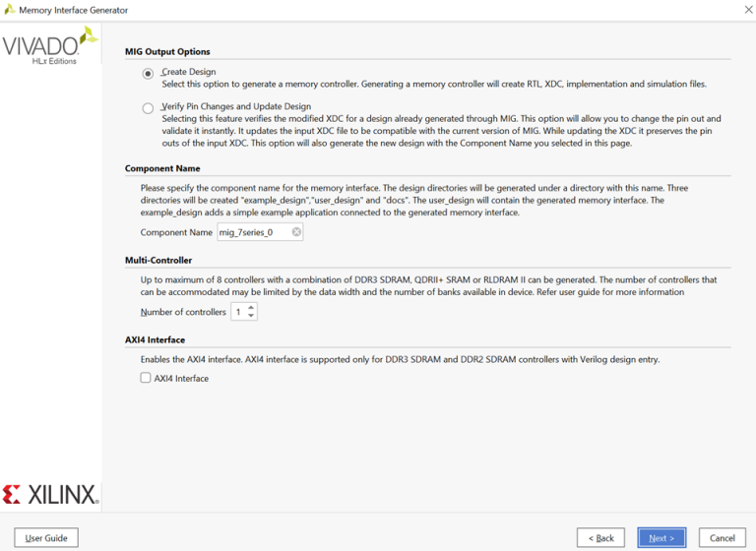Increase the number of controllers with the up arrow
This screenshot has width=756, height=551.
(252, 308)
